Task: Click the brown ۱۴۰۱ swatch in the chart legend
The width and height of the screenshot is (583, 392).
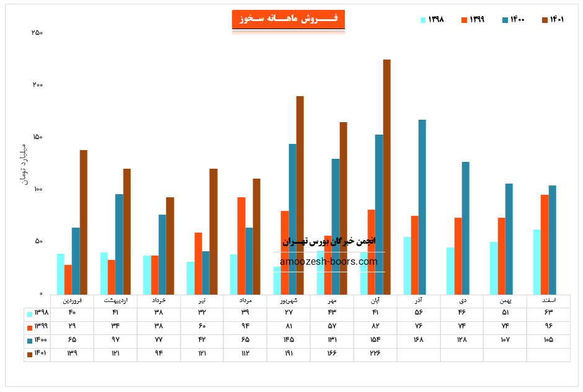Action: (545, 20)
